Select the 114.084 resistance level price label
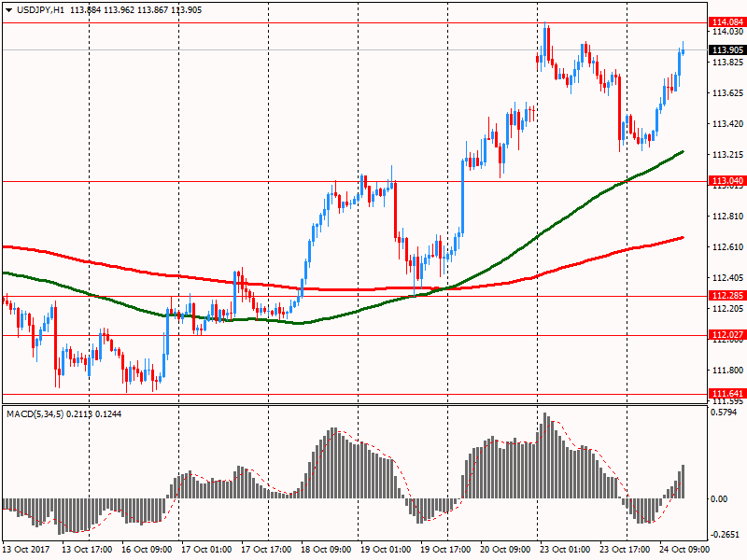 (x=727, y=22)
